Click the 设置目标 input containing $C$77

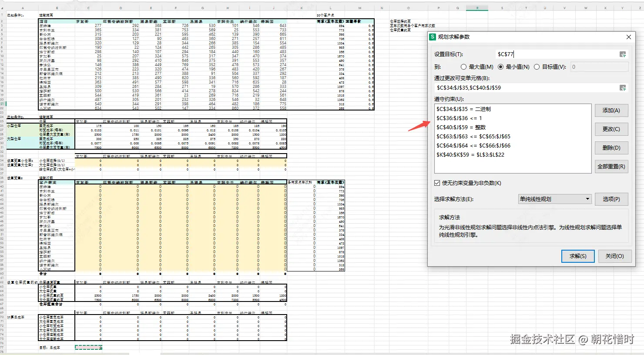pos(557,54)
